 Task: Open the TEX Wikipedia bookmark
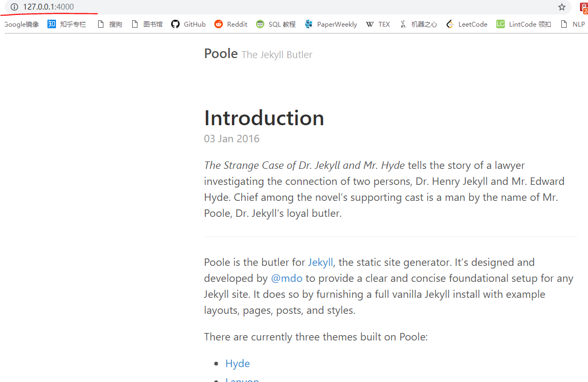tap(378, 25)
